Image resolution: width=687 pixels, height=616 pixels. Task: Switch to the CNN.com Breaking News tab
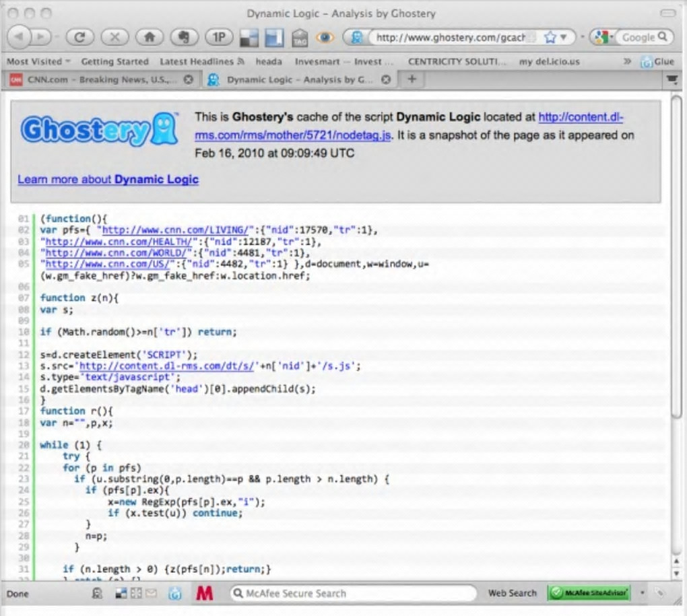pos(102,79)
